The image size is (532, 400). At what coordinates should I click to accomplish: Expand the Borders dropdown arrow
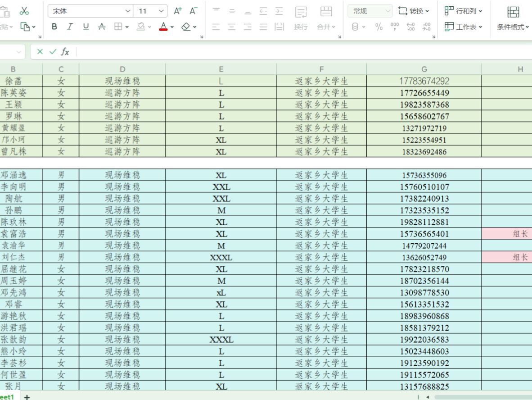[127, 27]
